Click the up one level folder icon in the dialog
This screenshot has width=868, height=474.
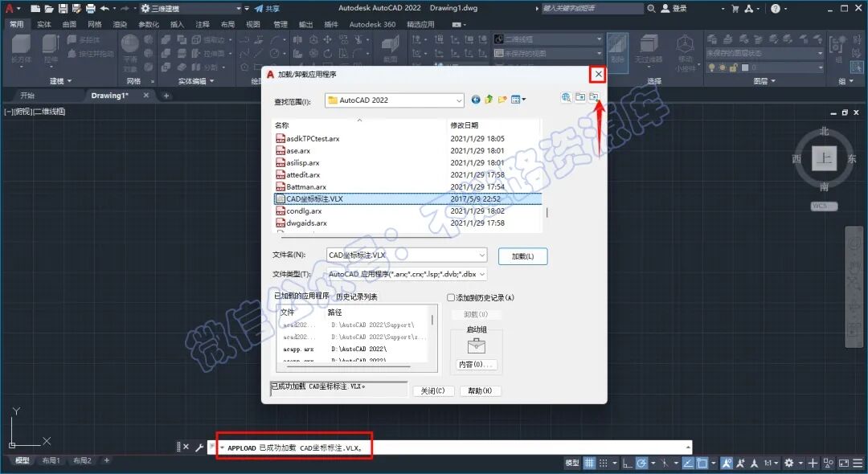(489, 100)
